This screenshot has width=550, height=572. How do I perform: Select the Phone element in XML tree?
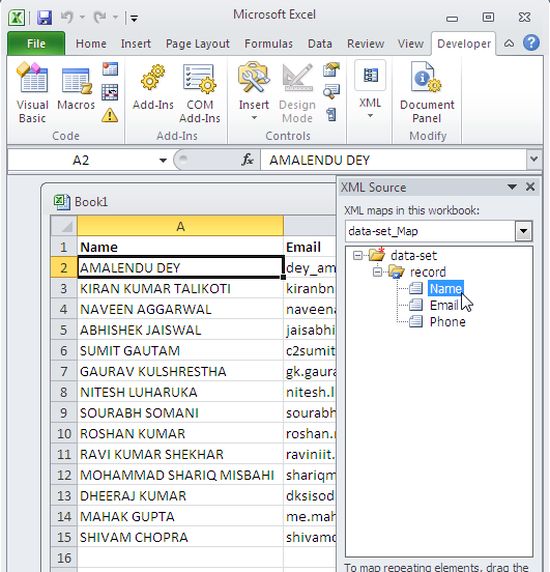point(448,322)
